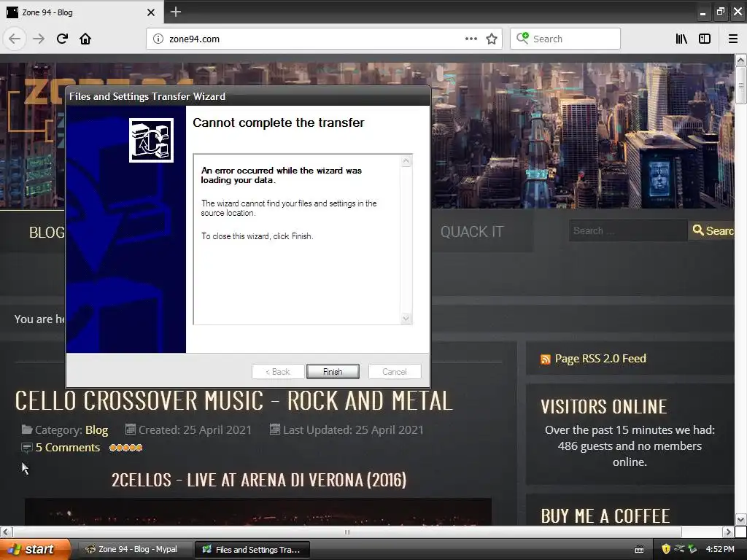Click the on-screen keyboard tray icon
This screenshot has width=747, height=560.
639,550
